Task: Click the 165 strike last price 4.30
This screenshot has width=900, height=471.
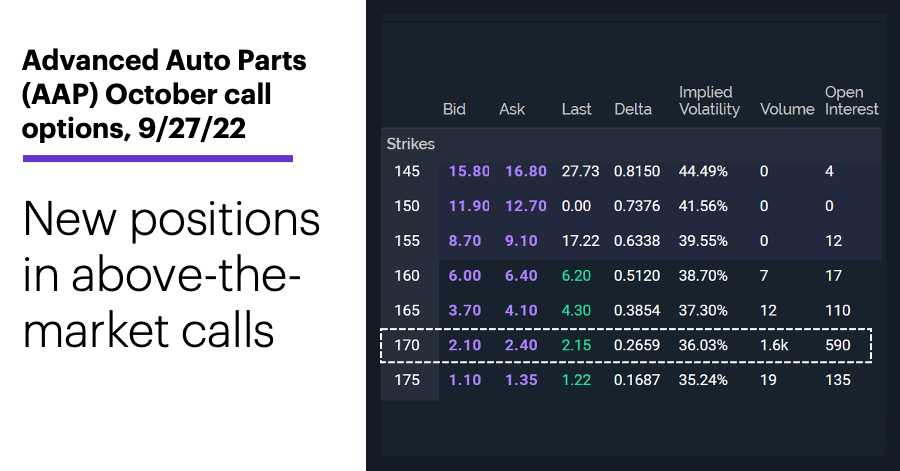Action: tap(576, 310)
